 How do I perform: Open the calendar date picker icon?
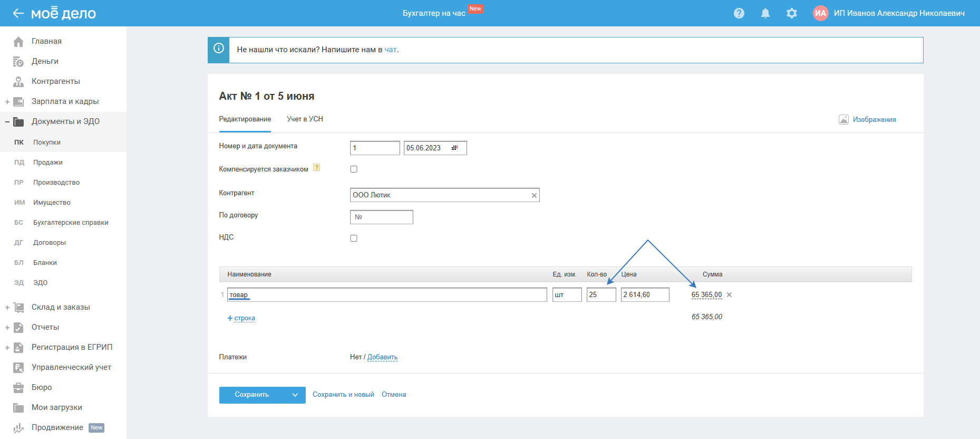[x=454, y=148]
